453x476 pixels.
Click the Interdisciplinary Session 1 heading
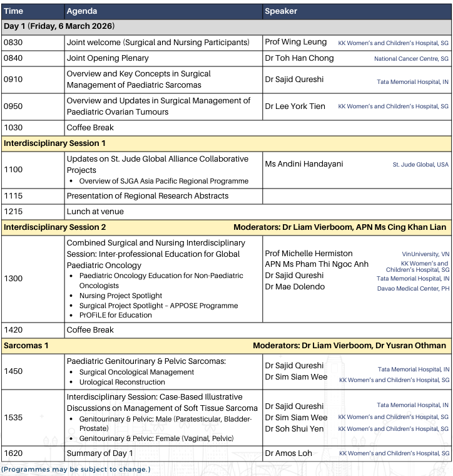tap(55, 143)
